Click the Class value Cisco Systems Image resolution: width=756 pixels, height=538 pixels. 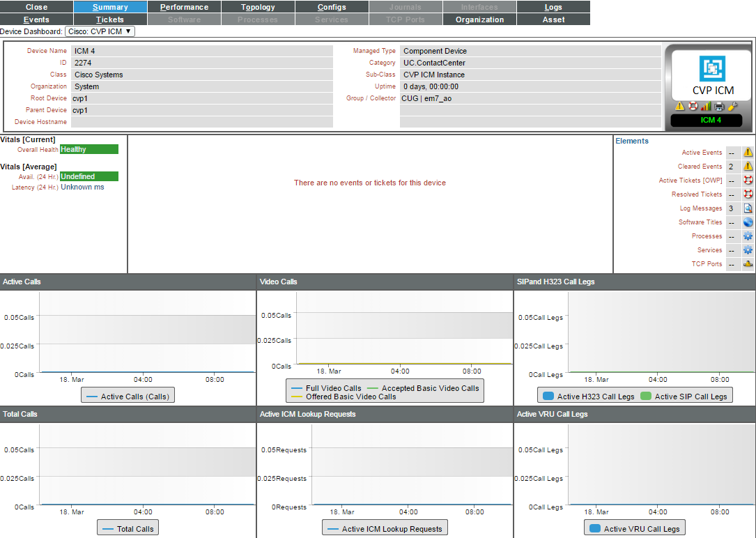coord(98,75)
